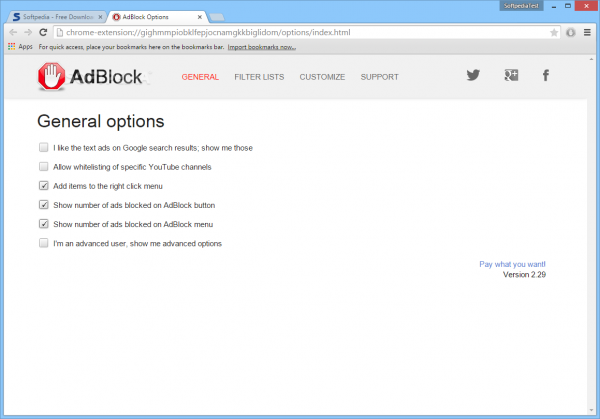Click the Version 2.29 text
Screen dimensions: 600x419
(524, 274)
